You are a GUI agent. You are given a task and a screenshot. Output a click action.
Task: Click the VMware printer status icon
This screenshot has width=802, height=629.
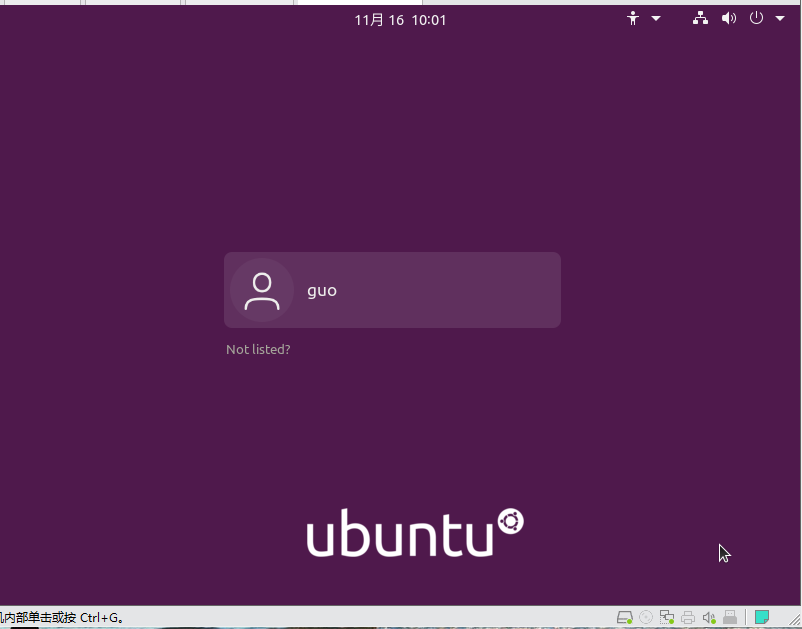[x=688, y=617]
